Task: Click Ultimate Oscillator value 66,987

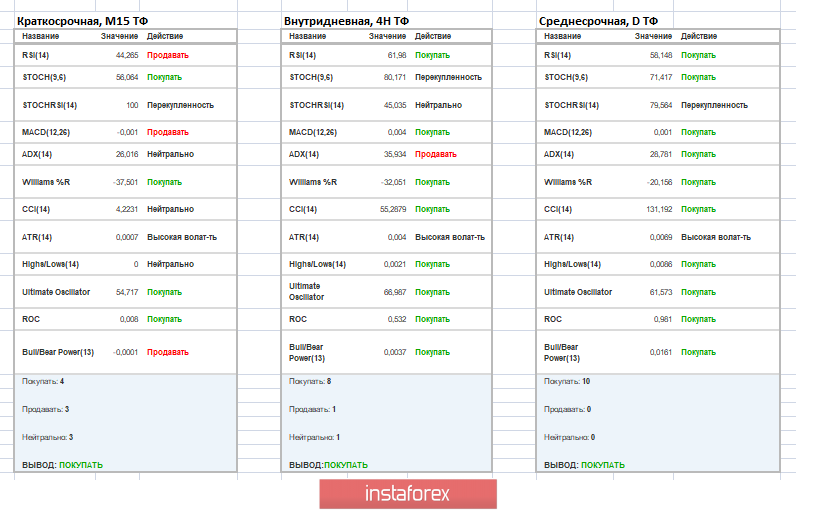Action: point(395,292)
